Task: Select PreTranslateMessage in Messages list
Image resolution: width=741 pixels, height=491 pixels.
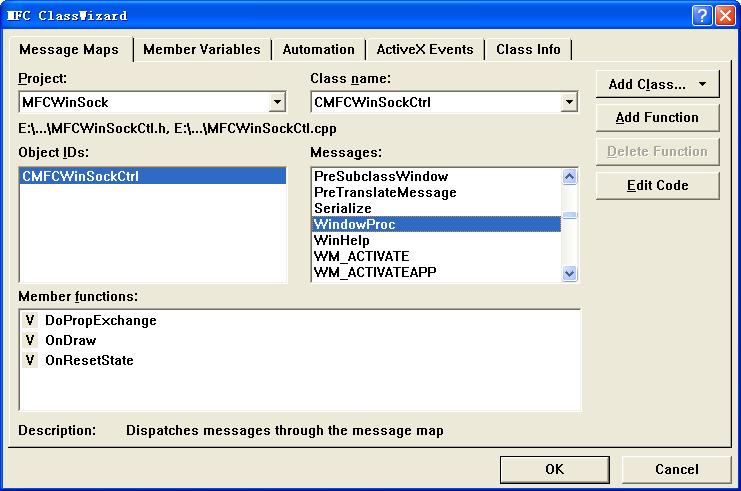Action: click(x=437, y=192)
